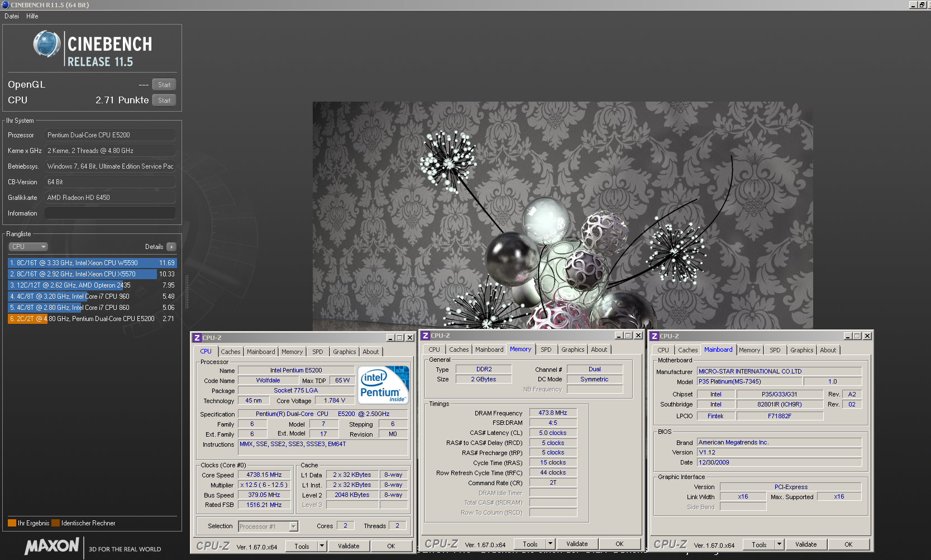Restore the Cinebench window with the title bar button

pyautogui.click(x=922, y=4)
